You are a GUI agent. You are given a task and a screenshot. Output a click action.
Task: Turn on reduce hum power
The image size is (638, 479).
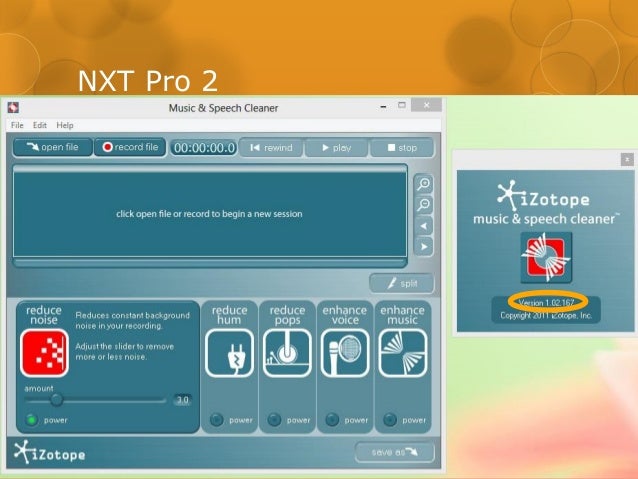click(216, 420)
